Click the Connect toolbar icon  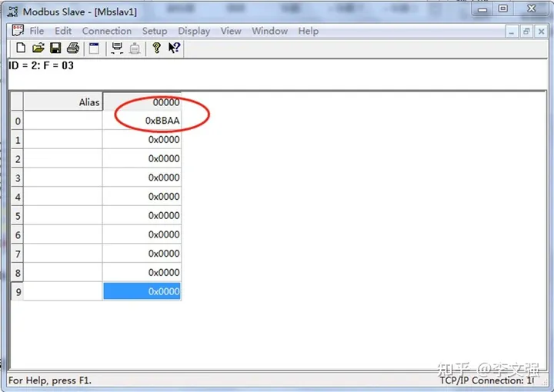117,48
